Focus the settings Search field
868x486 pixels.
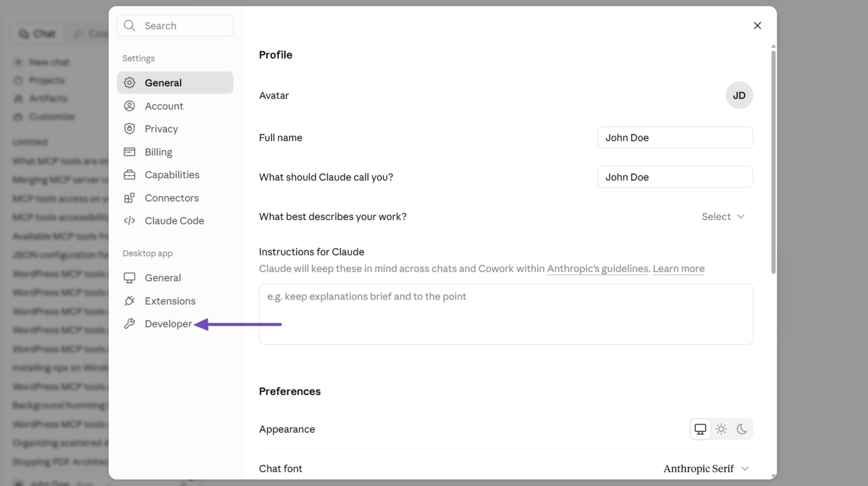click(175, 25)
